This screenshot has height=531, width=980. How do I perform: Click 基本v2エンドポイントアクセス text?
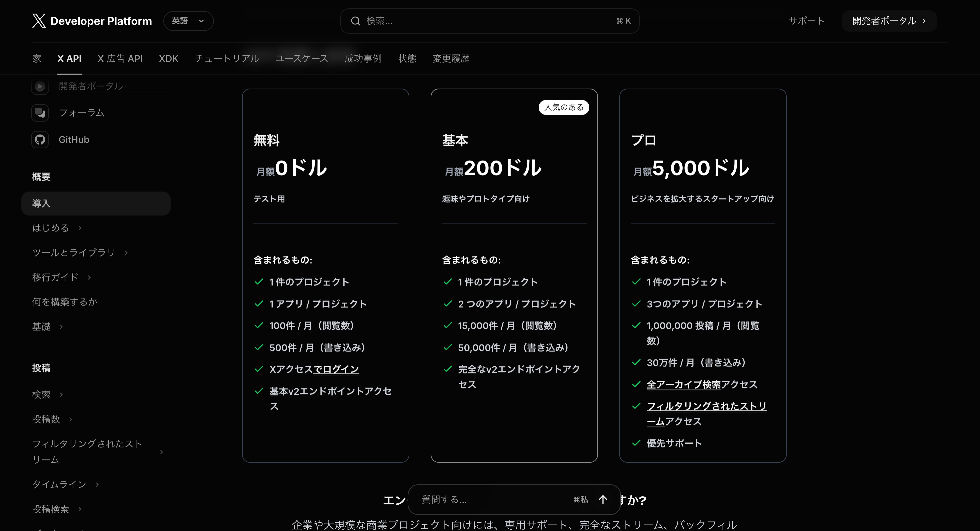click(330, 398)
